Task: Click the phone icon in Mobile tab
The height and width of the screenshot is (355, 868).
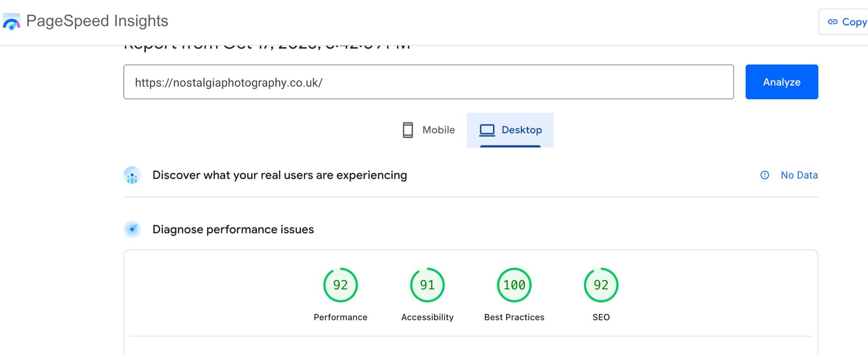Action: pyautogui.click(x=408, y=130)
